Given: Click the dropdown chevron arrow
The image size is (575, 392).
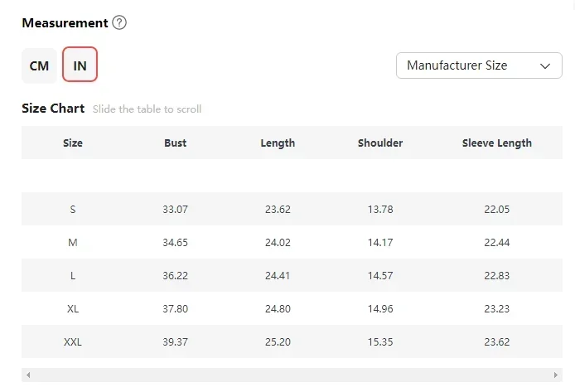Looking at the screenshot, I should point(545,65).
